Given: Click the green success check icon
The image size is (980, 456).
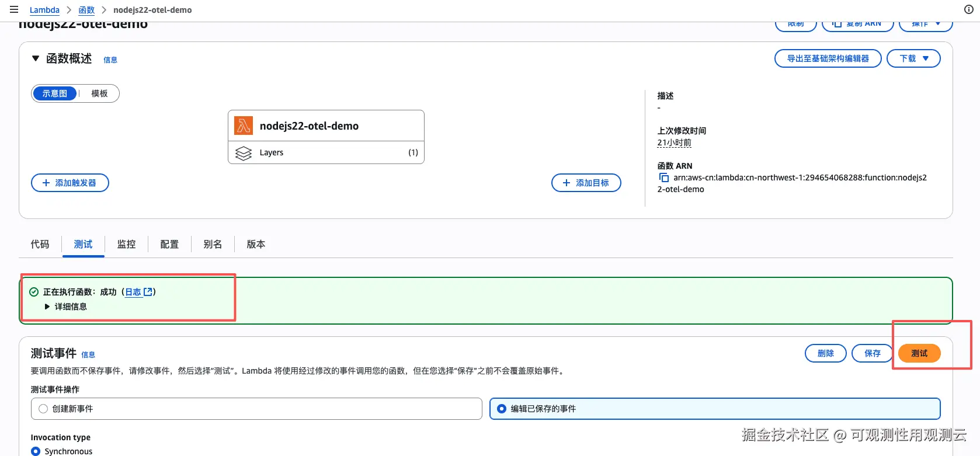Looking at the screenshot, I should point(34,292).
